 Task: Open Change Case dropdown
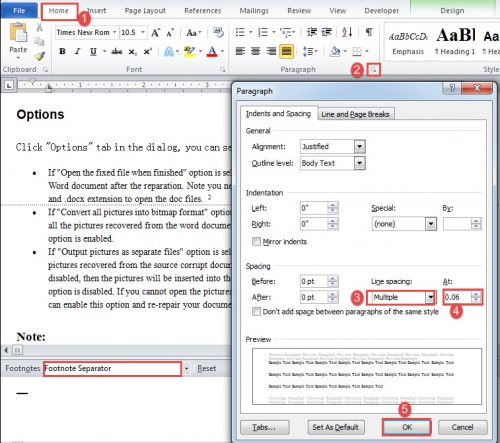pyautogui.click(x=194, y=33)
